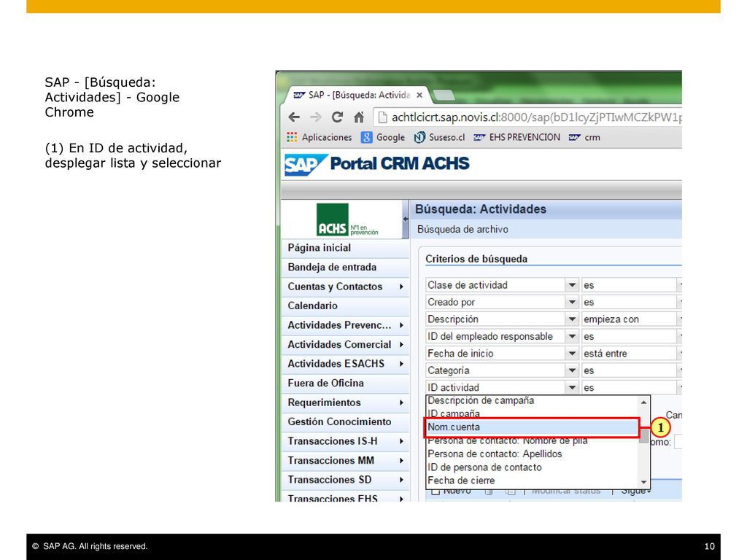Click the SAP logo in portal header
Viewport: 747px width, 560px height.
(x=305, y=165)
